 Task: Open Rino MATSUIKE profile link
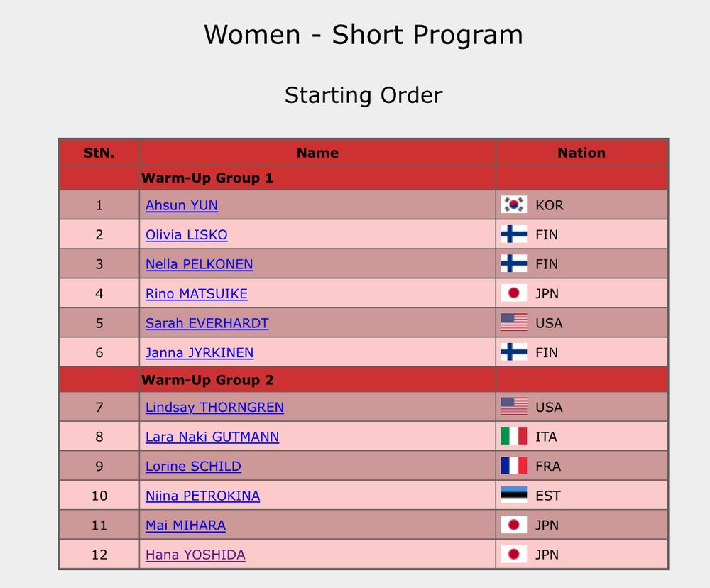tap(197, 293)
